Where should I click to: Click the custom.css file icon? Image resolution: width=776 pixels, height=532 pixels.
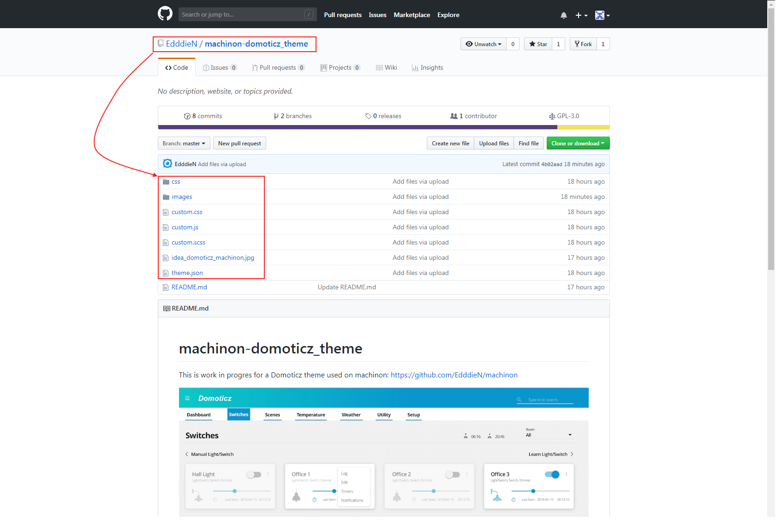166,212
